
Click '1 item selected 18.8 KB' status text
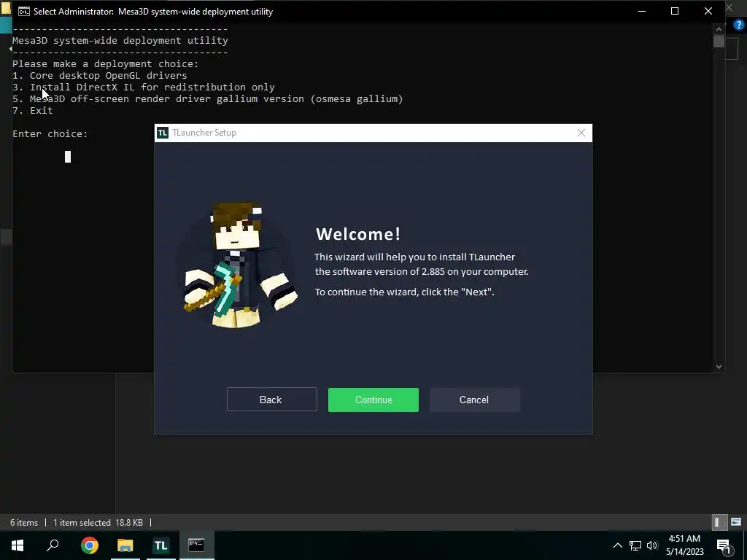pos(98,522)
